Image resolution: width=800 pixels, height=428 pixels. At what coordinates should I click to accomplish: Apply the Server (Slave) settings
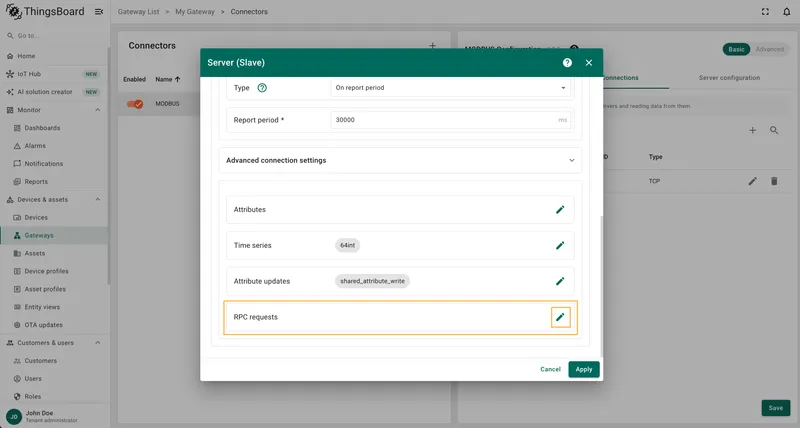(584, 369)
